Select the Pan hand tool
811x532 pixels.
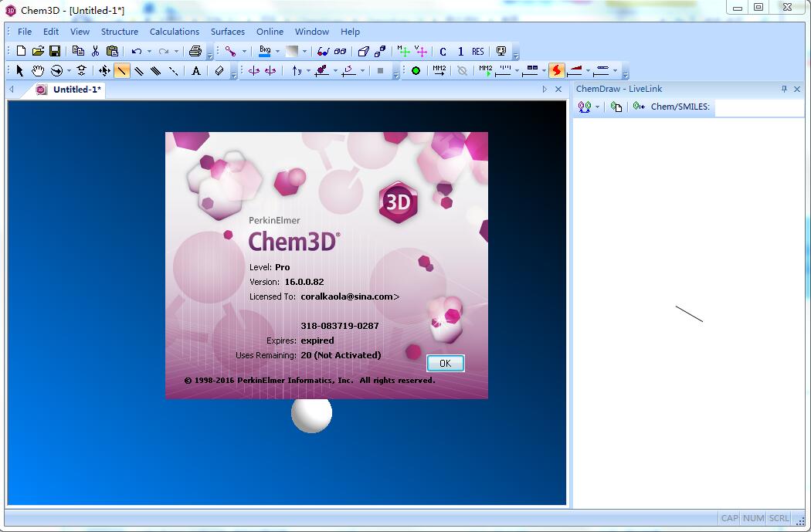click(37, 70)
